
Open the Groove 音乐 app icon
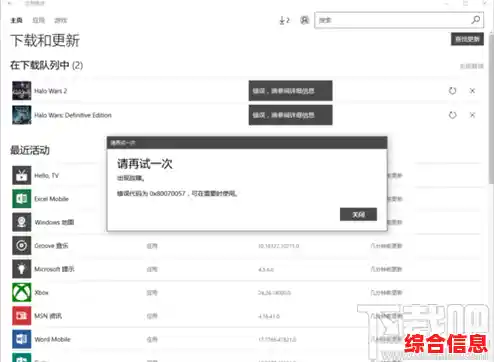coord(22,246)
